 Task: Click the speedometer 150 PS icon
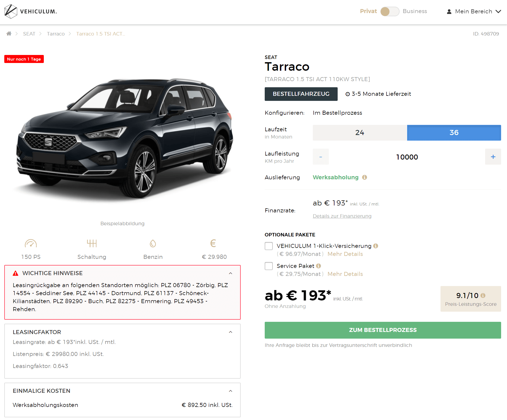coord(31,243)
